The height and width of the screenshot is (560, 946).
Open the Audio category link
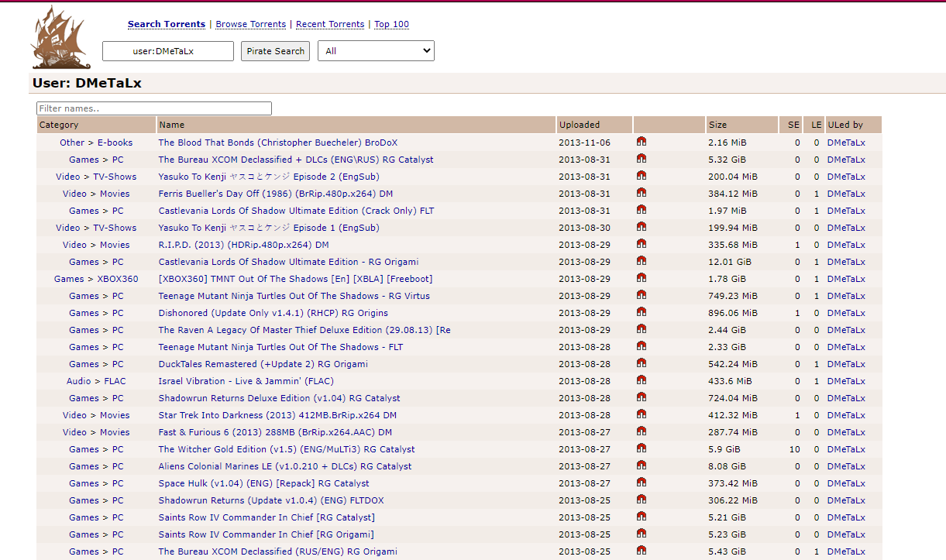coord(79,381)
